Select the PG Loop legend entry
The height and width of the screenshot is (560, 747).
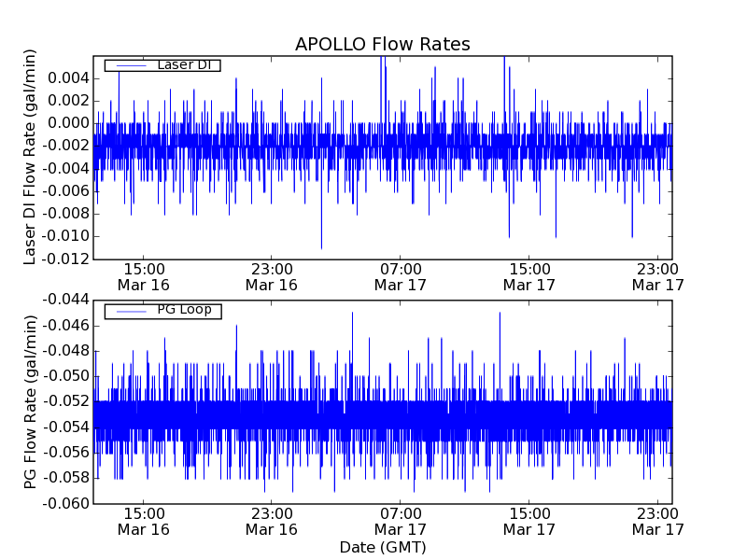tap(183, 310)
